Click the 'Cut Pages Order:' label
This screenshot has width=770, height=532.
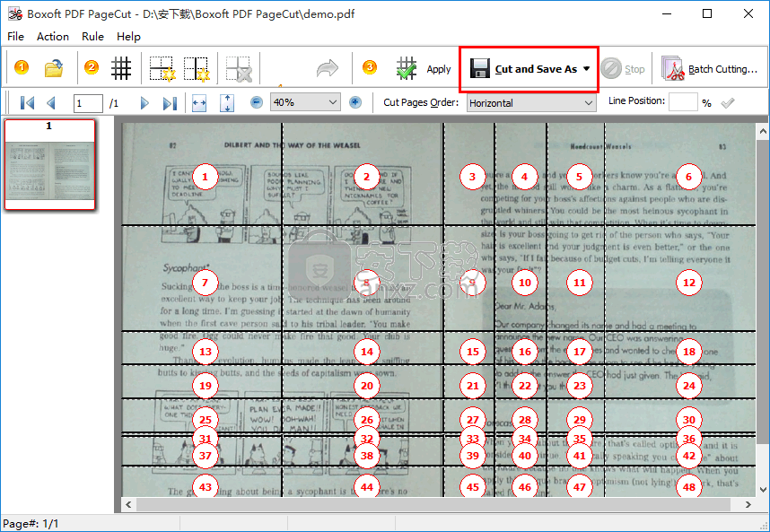pos(421,102)
